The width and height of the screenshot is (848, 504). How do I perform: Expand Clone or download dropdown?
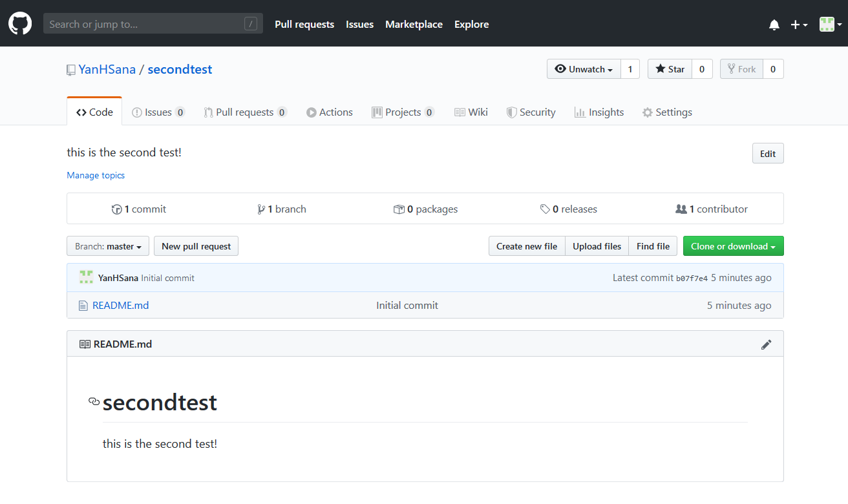point(733,246)
